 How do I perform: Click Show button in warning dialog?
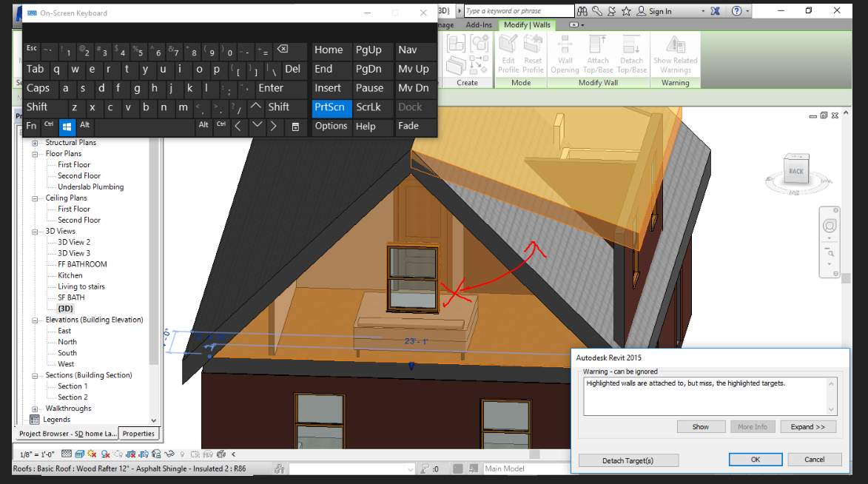(x=700, y=427)
